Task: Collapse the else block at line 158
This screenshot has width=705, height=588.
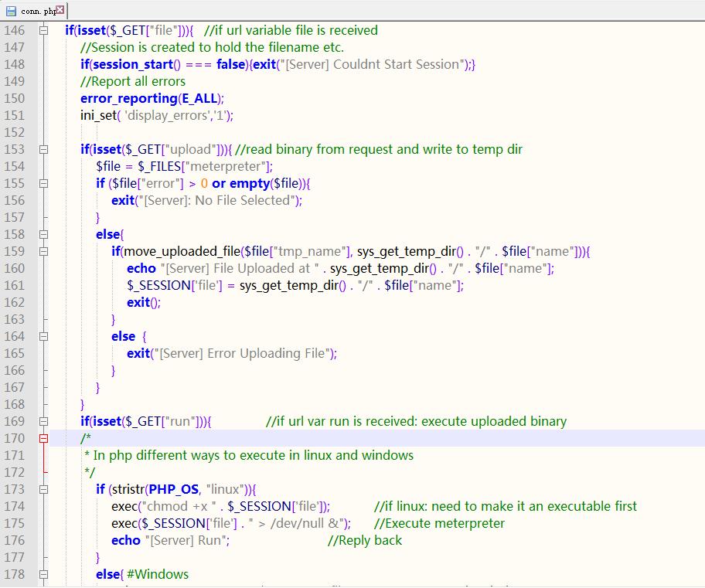Action: [43, 235]
